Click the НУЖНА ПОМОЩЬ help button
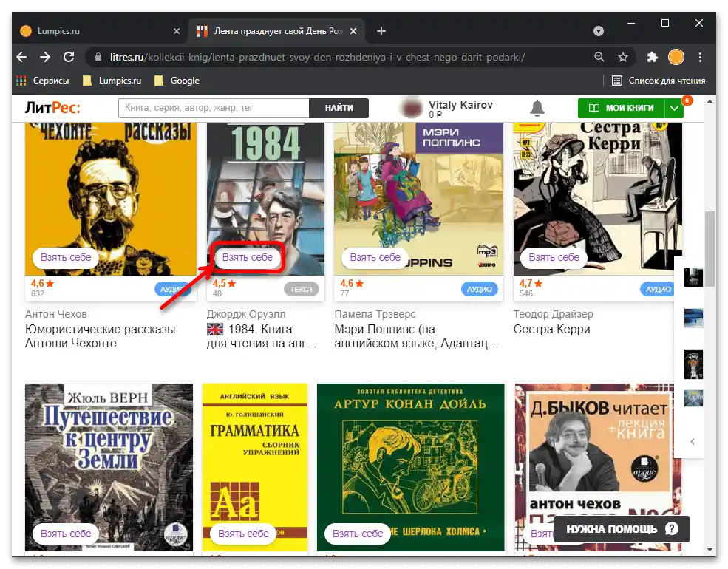 click(x=622, y=529)
